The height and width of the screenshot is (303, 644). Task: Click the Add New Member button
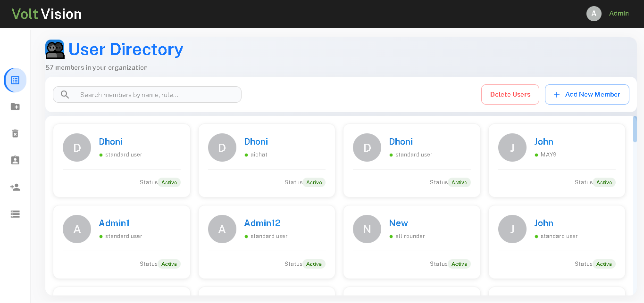587,94
